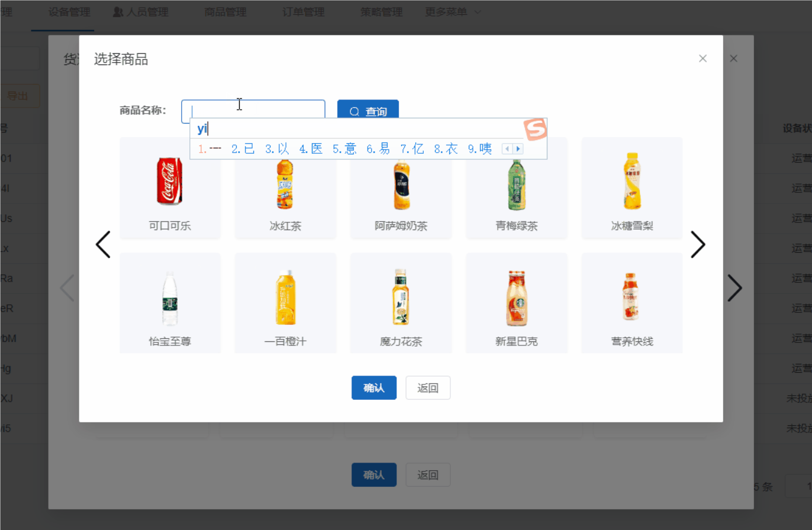Select the 一百橙汁 product image
Viewport: 812px width, 530px height.
coord(285,298)
